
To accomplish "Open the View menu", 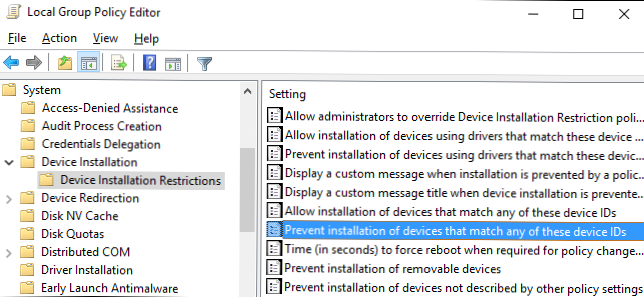I will pos(105,38).
